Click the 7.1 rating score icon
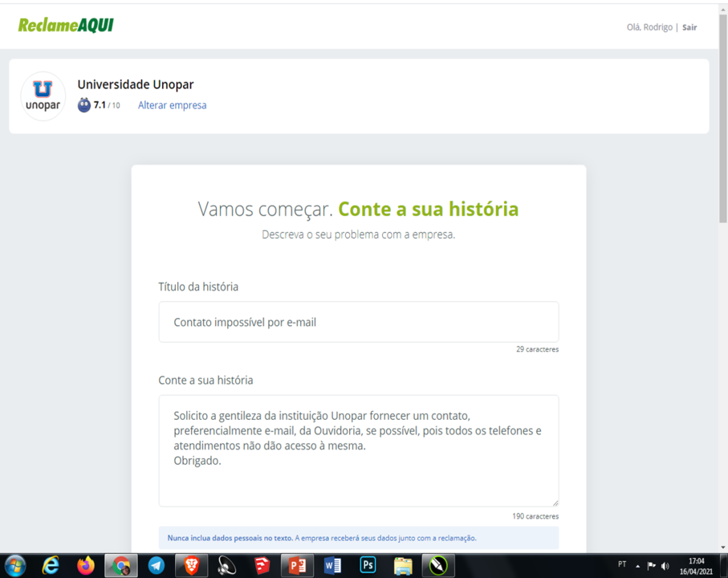 pyautogui.click(x=83, y=104)
